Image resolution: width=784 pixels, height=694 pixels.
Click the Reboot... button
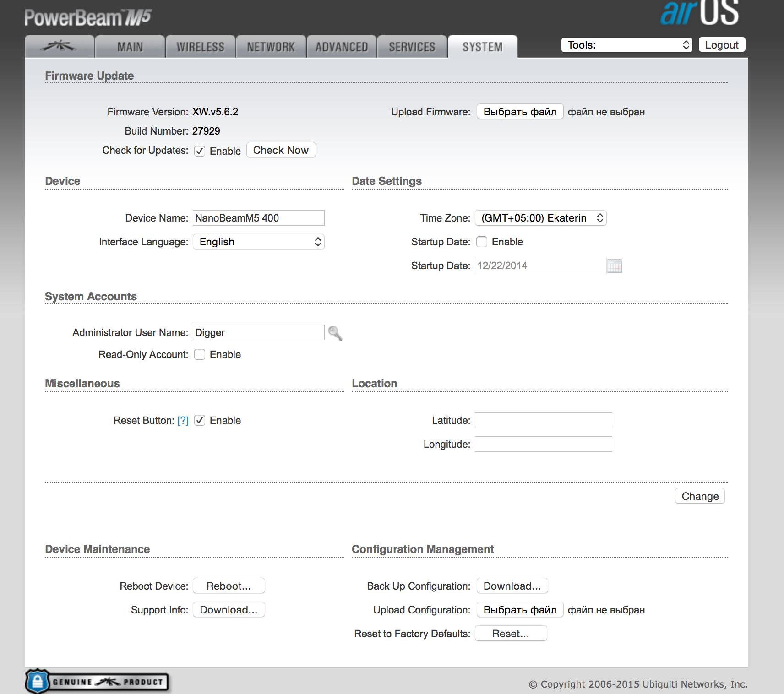(229, 586)
